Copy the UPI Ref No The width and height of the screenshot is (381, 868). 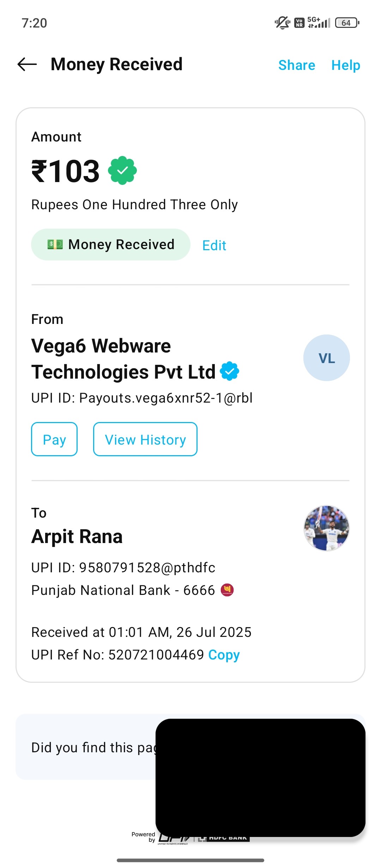point(224,655)
